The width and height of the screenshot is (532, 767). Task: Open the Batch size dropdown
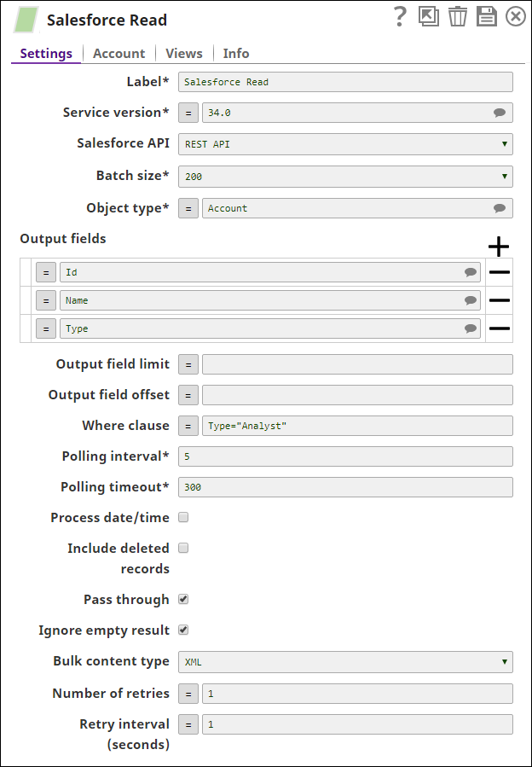[x=345, y=177]
